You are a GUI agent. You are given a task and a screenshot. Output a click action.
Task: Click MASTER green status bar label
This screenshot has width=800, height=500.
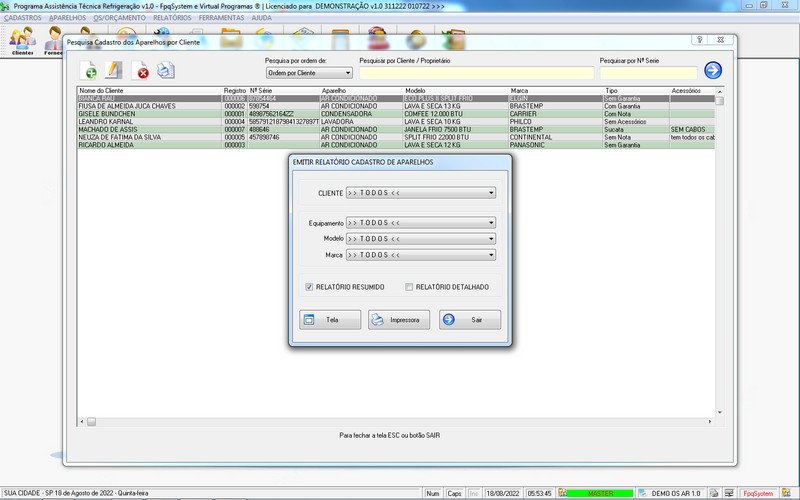600,493
